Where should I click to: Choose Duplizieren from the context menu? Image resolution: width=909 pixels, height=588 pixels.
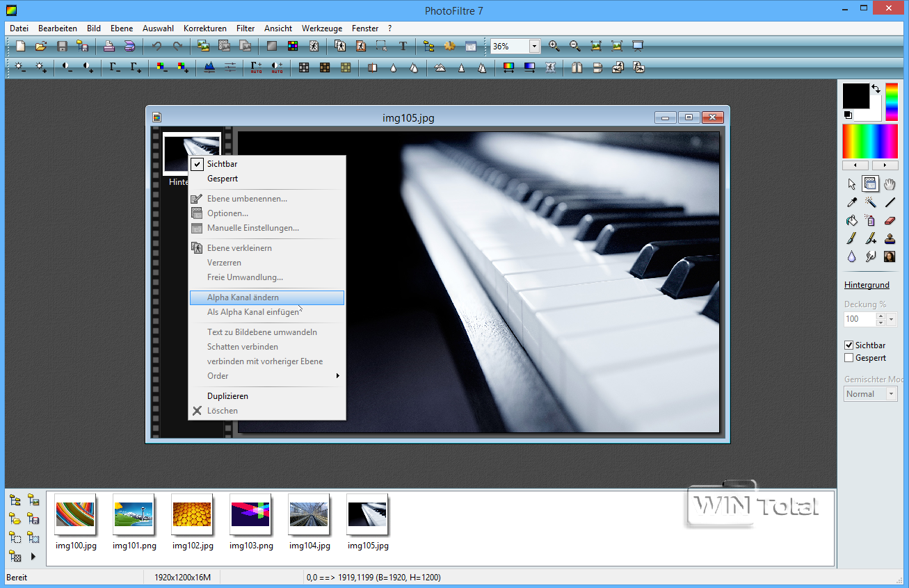[227, 396]
